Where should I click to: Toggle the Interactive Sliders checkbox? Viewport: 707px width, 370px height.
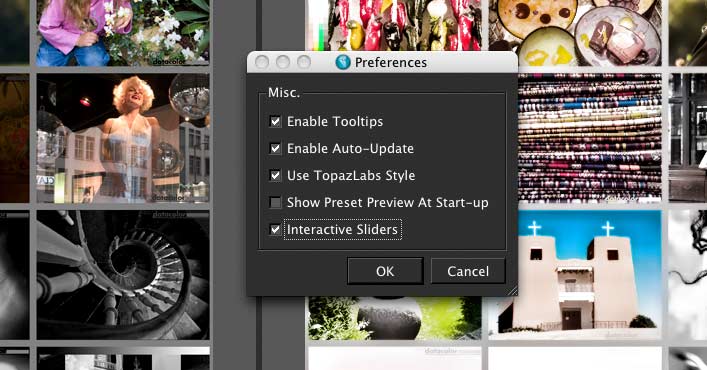(275, 229)
